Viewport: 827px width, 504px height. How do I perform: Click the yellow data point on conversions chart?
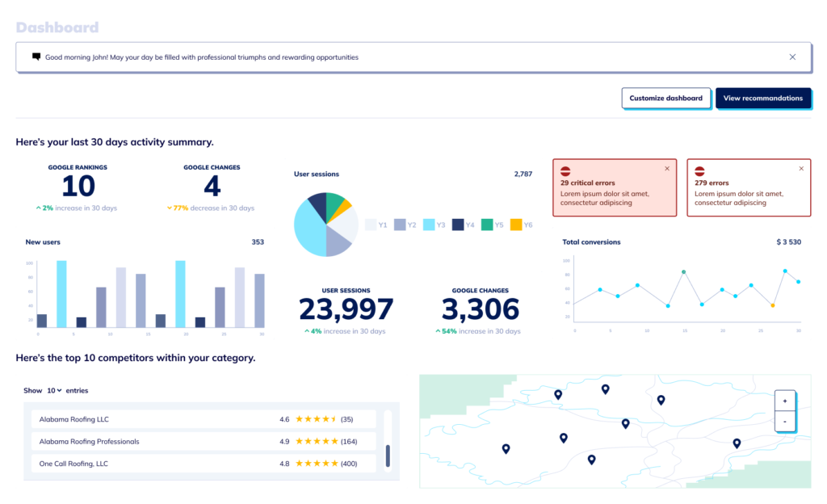[773, 305]
